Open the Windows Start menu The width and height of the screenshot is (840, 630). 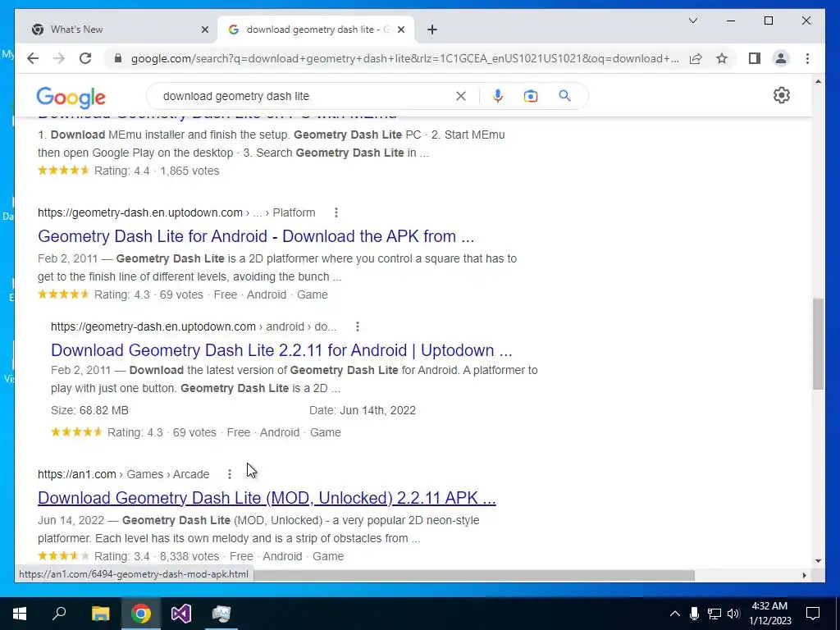pos(20,614)
